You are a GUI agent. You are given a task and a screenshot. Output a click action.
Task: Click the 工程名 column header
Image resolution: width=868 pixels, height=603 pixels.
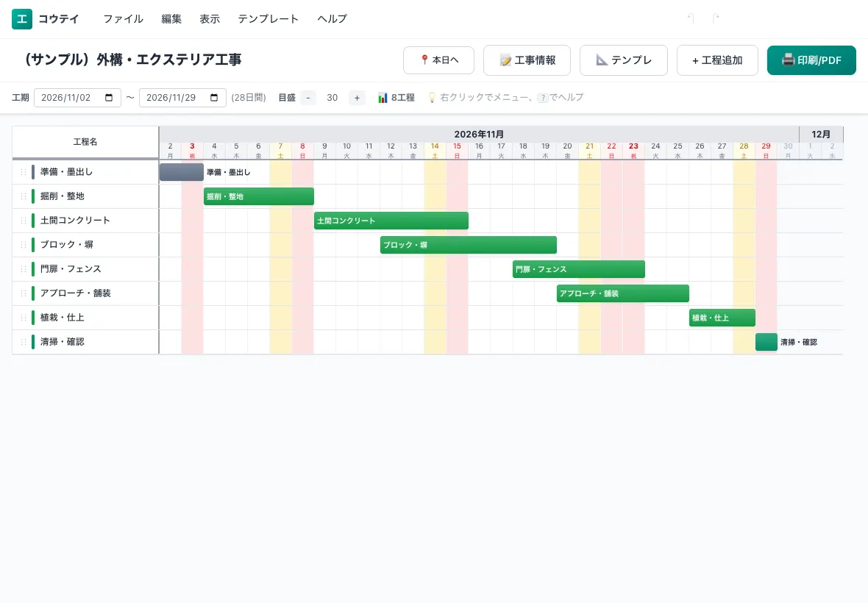[85, 142]
